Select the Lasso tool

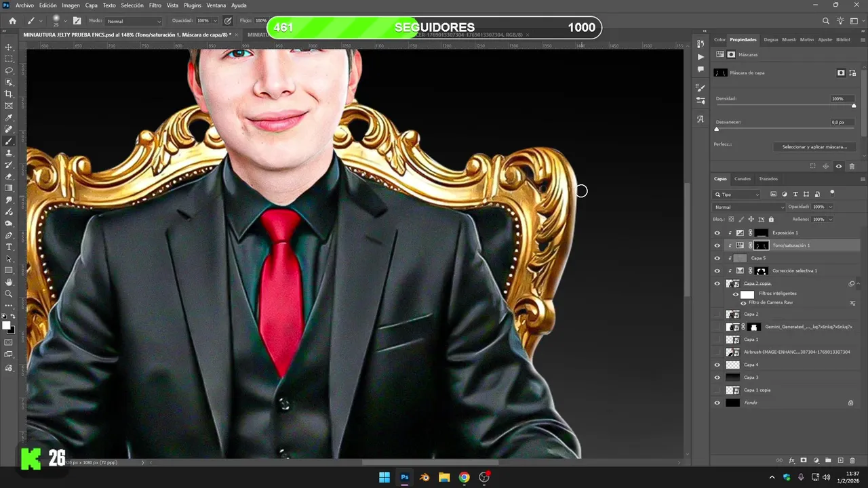(x=9, y=70)
